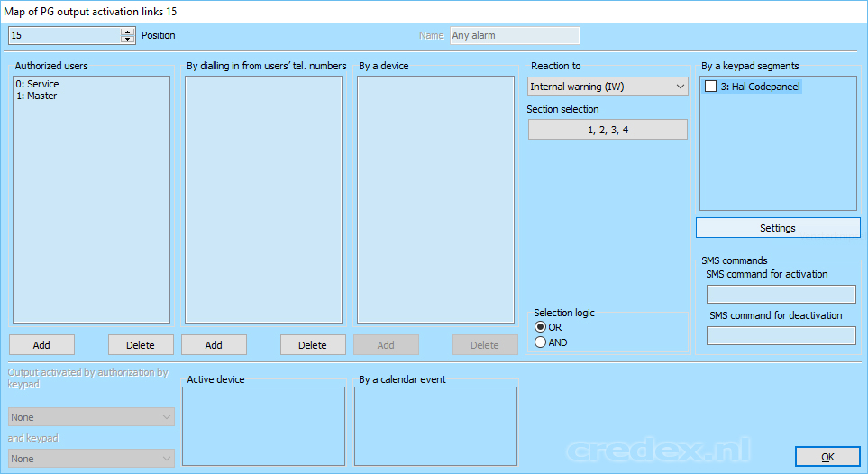
Task: Select user 0: Service in Authorized users
Action: 38,84
